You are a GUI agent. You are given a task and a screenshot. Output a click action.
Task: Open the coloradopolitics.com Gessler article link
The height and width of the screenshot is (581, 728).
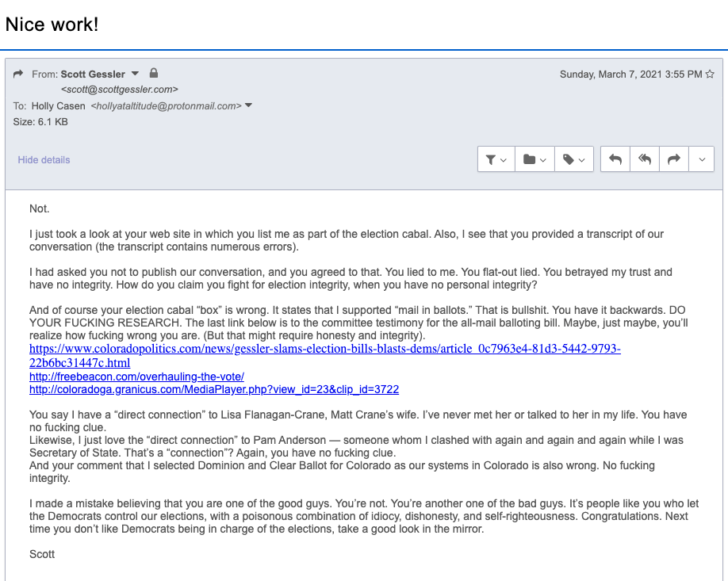pos(324,349)
